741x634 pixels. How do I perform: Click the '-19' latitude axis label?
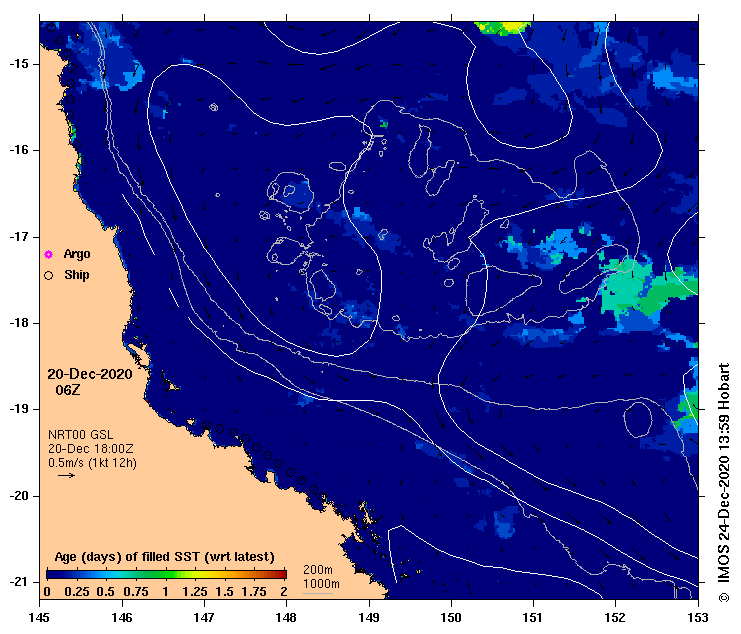coord(18,409)
